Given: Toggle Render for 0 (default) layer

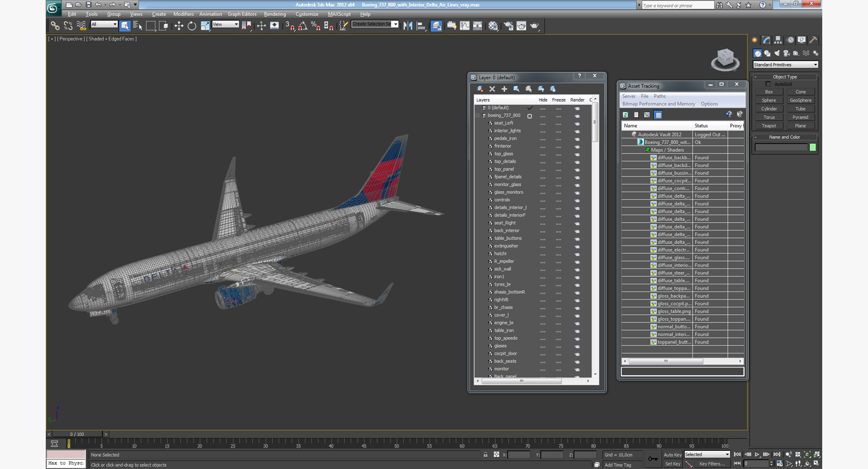Looking at the screenshot, I should coord(577,108).
